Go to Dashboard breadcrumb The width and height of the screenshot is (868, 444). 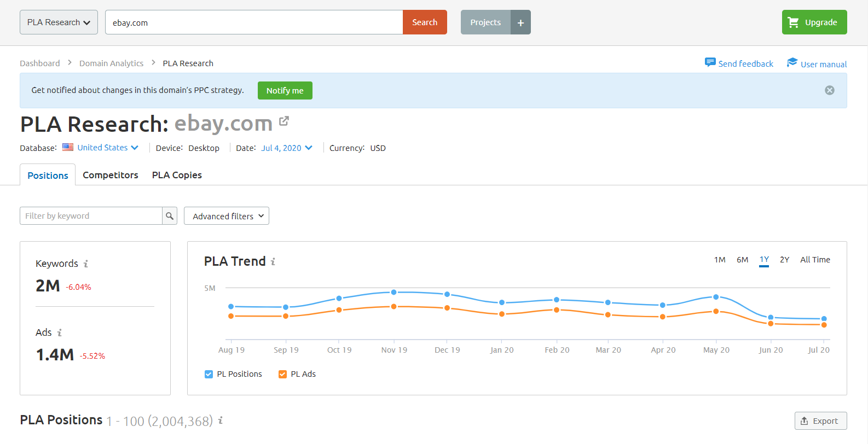pos(40,63)
